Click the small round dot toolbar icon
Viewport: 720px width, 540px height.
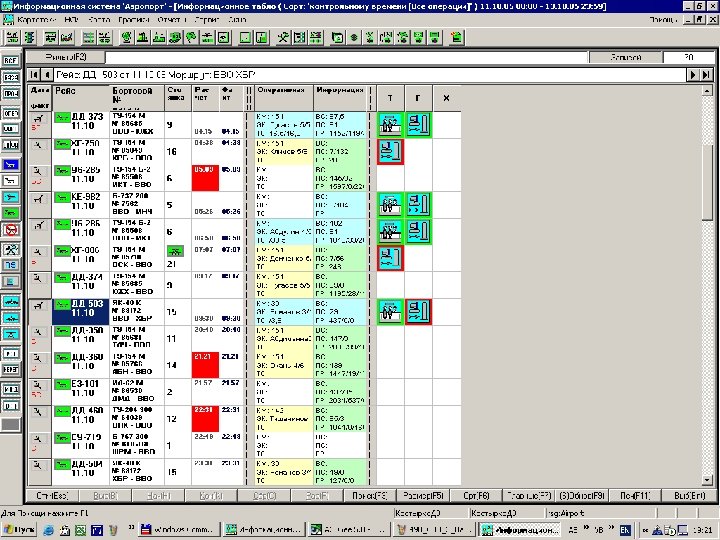tap(354, 38)
